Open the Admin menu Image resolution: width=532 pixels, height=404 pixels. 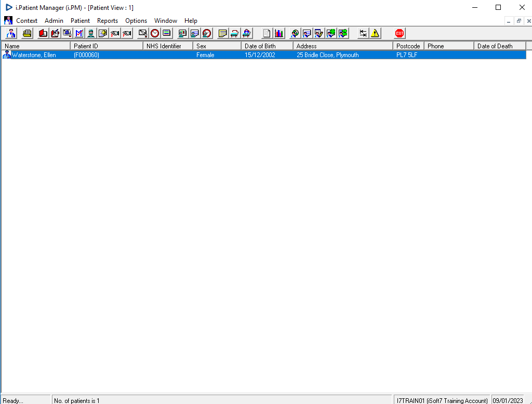pyautogui.click(x=54, y=21)
